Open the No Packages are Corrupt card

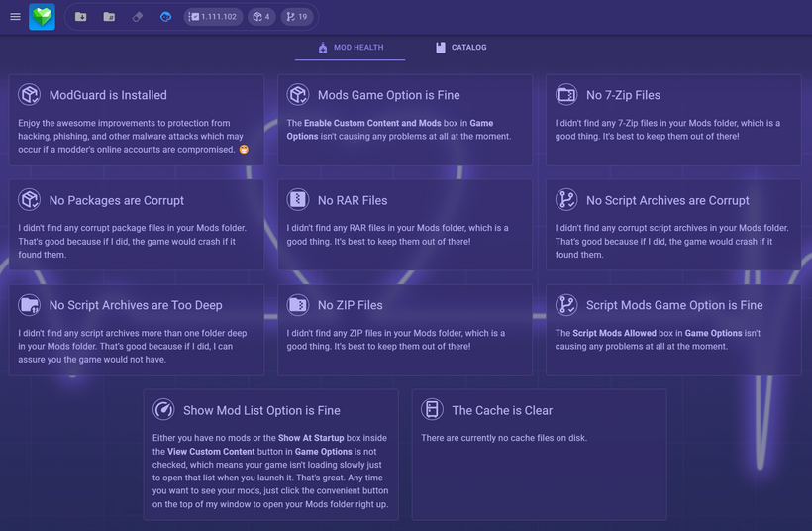click(x=136, y=225)
